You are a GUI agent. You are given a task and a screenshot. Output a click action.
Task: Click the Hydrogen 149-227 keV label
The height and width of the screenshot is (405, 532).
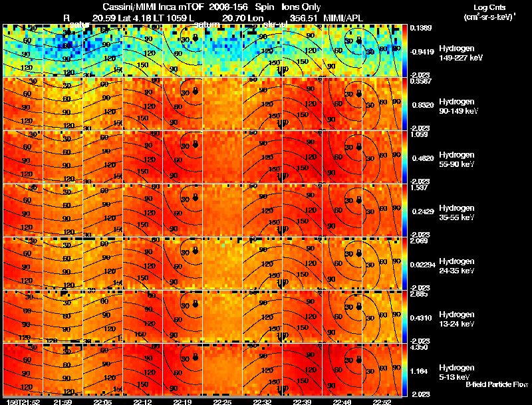pos(460,53)
